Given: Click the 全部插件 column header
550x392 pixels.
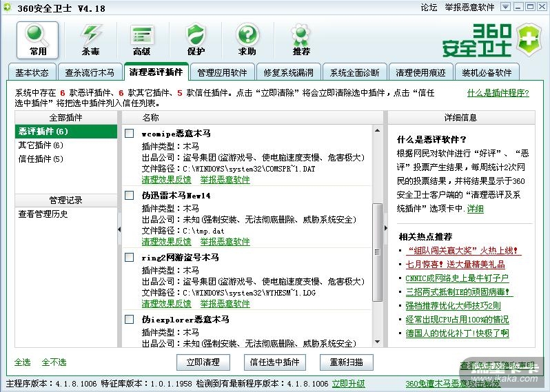Looking at the screenshot, I should click(66, 117).
